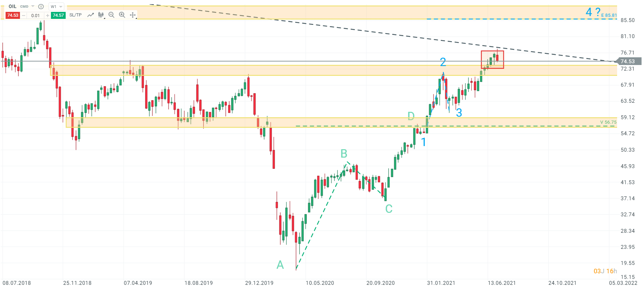Open the SL/TP settings
The width and height of the screenshot is (644, 289).
pos(75,15)
